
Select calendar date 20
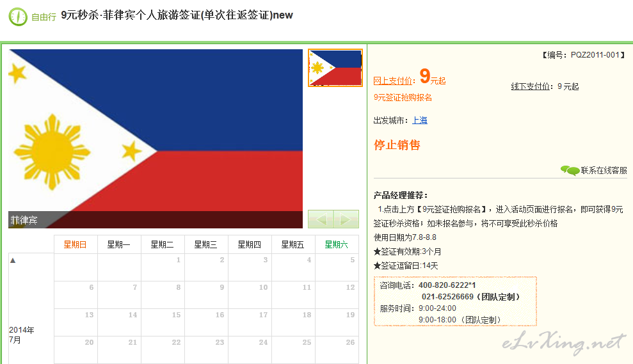76,350
